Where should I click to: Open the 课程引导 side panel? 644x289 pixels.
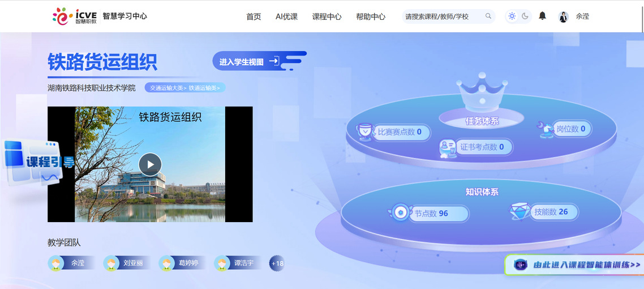tap(39, 163)
